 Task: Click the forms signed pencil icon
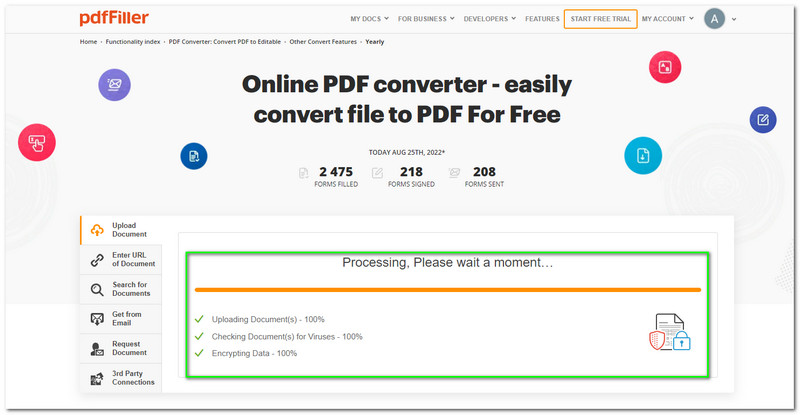tap(377, 173)
